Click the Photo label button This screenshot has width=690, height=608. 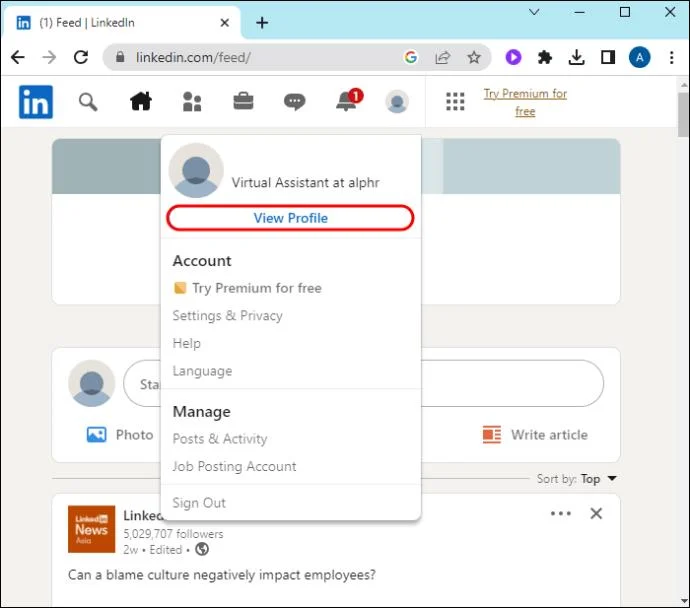click(135, 435)
